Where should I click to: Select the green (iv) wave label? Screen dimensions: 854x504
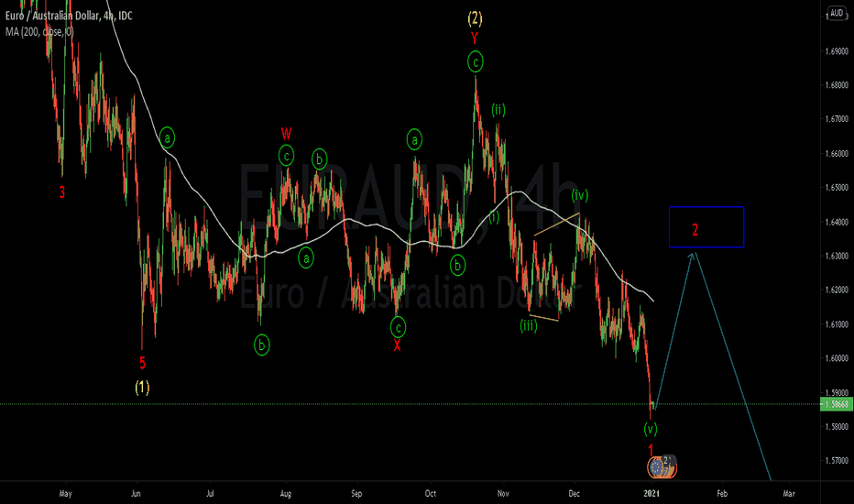[x=579, y=195]
